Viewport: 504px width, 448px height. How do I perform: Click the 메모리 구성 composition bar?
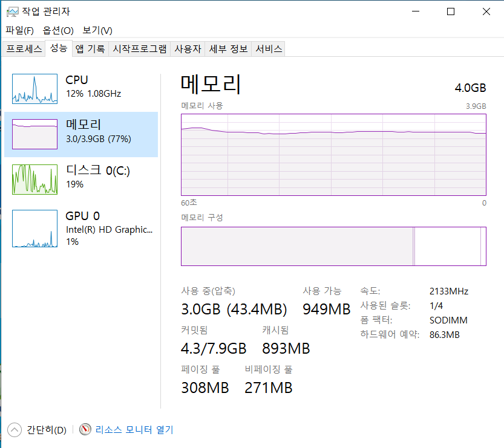[333, 246]
